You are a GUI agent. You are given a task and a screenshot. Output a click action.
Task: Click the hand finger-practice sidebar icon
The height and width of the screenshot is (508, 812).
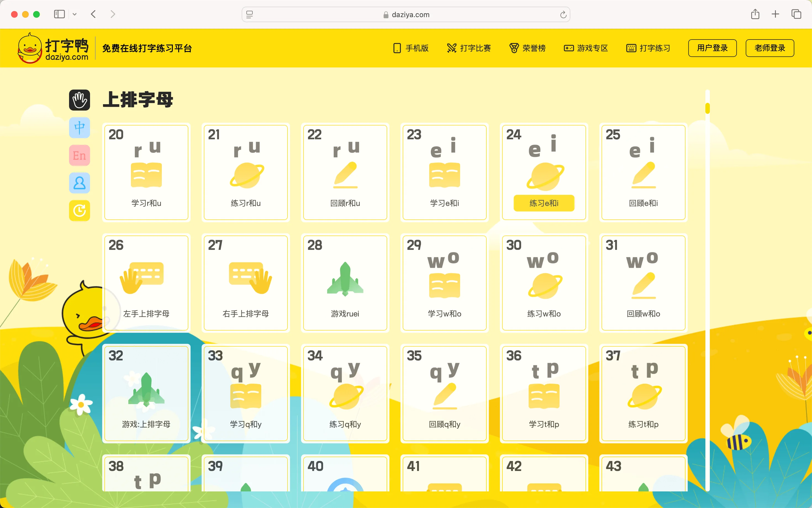pyautogui.click(x=80, y=100)
